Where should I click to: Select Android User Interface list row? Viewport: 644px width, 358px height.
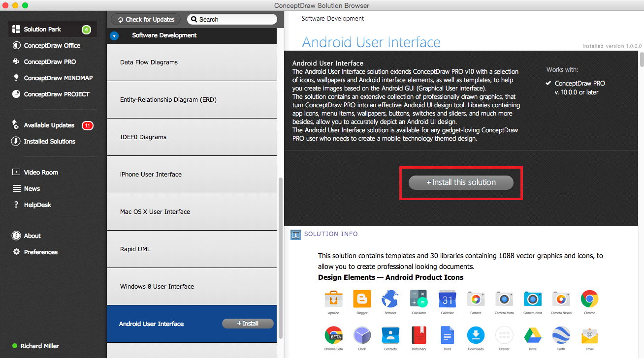click(x=192, y=324)
